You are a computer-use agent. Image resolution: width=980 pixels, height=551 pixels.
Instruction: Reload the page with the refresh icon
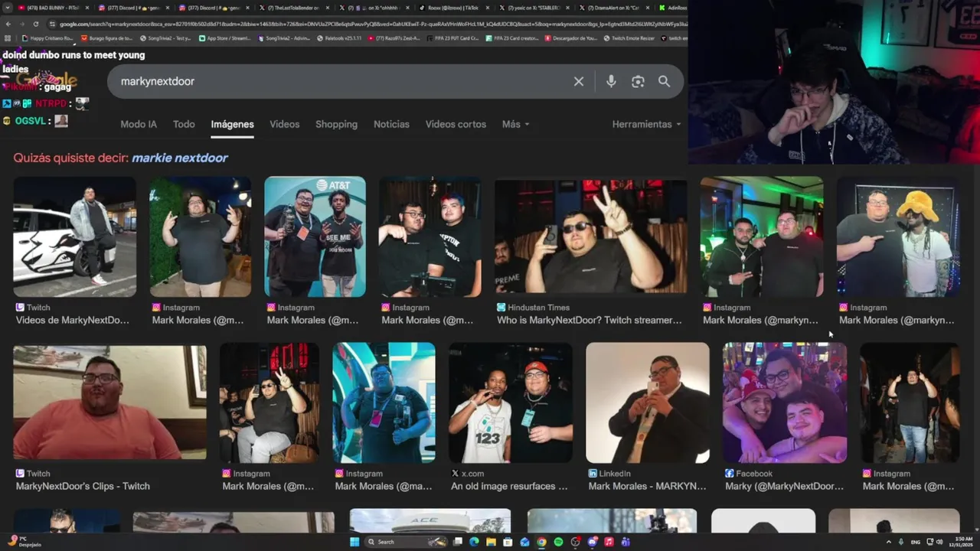coord(35,24)
